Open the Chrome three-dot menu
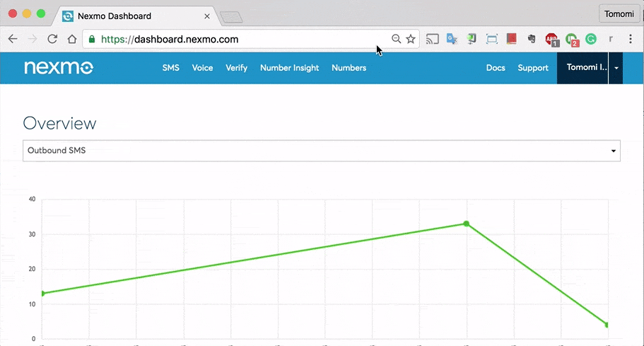The image size is (644, 346). pos(631,39)
